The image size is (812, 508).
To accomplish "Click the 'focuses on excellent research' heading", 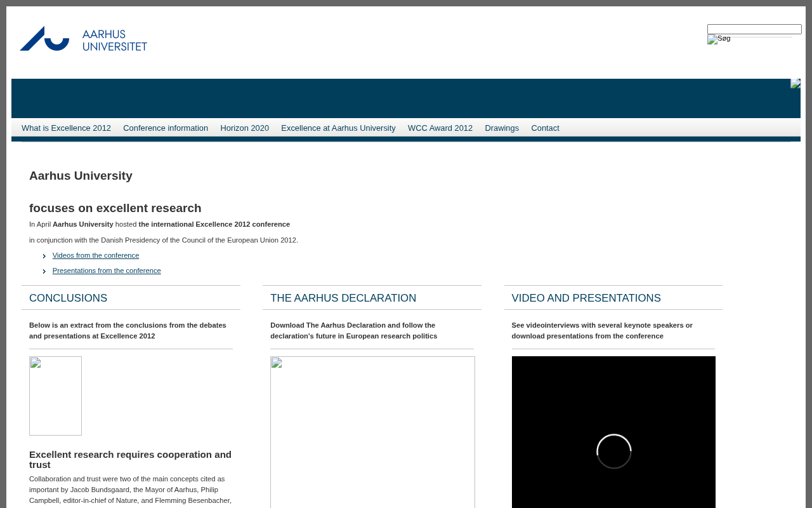I will (115, 208).
